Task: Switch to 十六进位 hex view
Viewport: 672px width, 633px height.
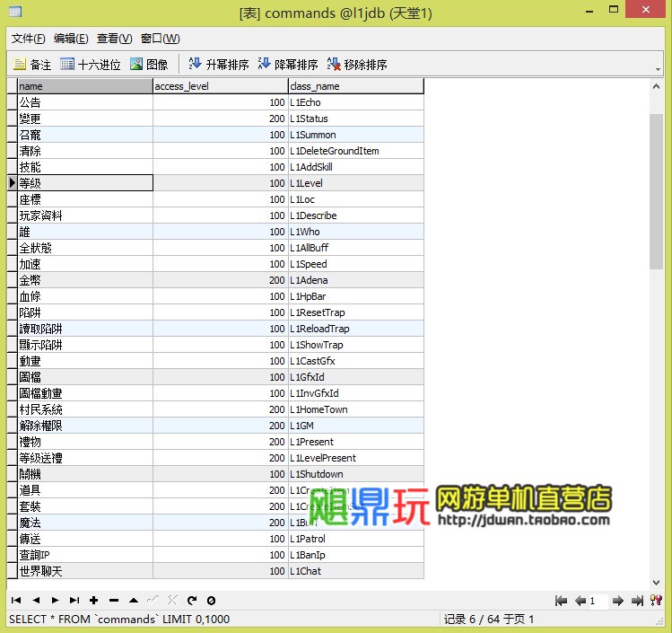Action: 91,65
